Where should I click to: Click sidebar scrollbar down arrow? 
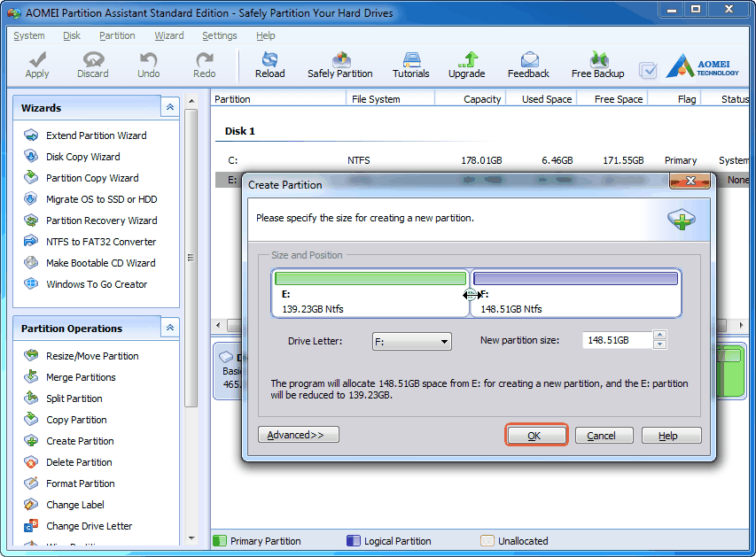[191, 538]
